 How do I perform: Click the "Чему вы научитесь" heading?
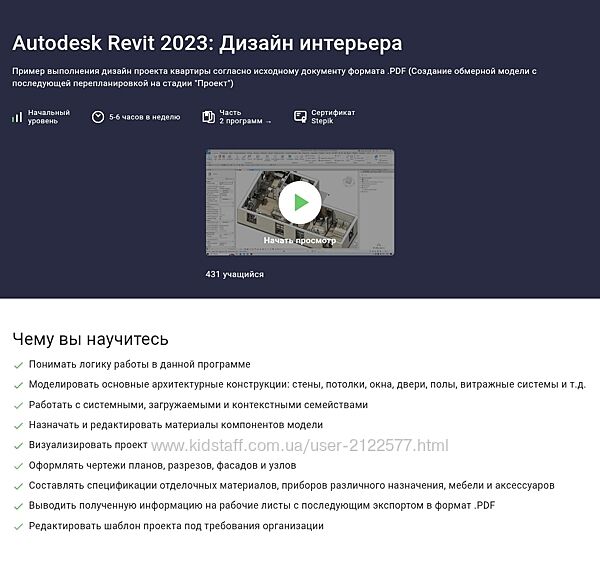click(x=90, y=339)
